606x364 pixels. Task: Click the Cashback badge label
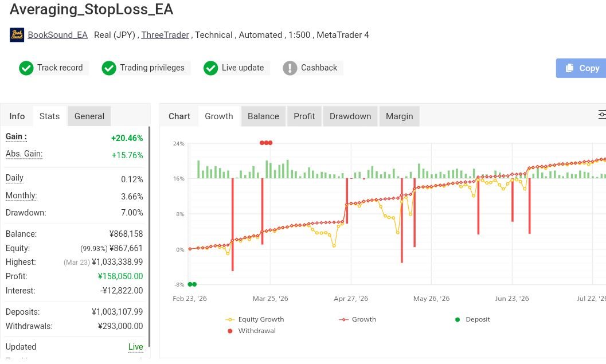pos(319,68)
